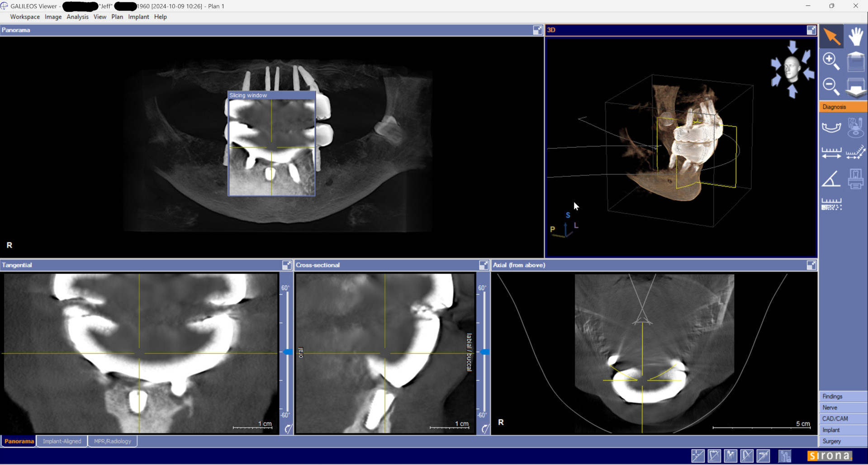Click the print tooth image icon
Image resolution: width=868 pixels, height=465 pixels.
point(855,179)
